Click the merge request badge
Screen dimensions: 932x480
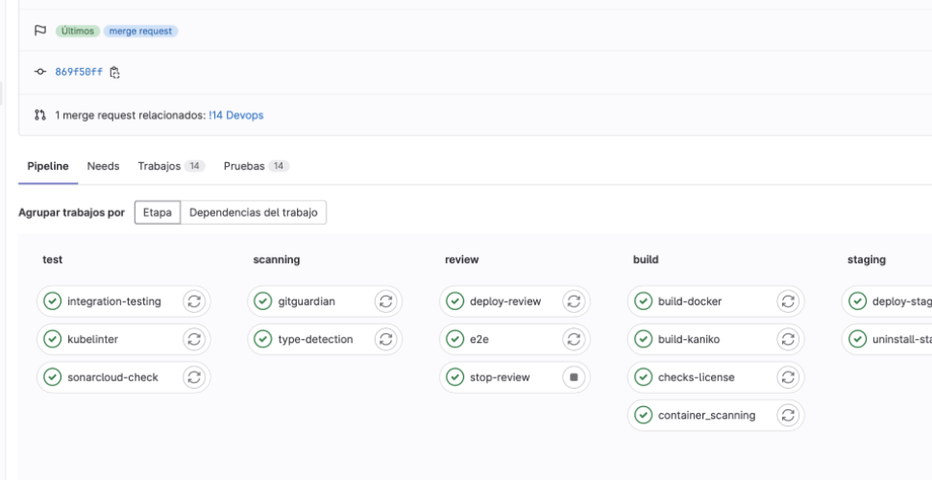tap(141, 31)
